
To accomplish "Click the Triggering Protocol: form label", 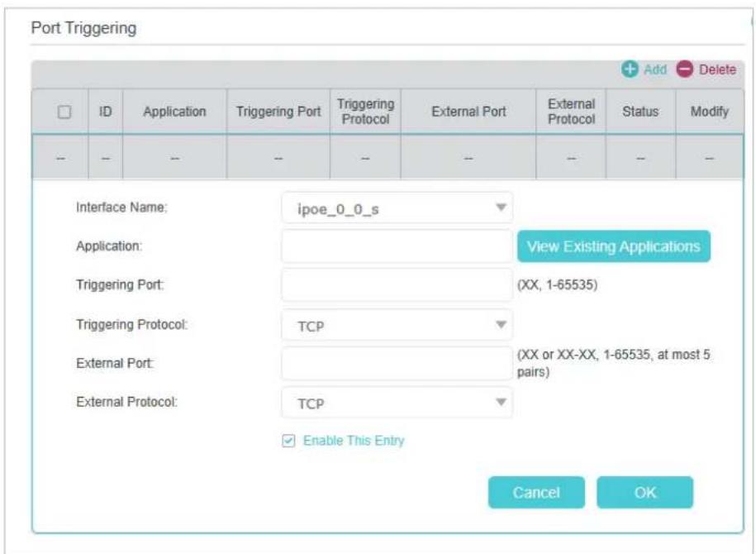I will [x=131, y=324].
